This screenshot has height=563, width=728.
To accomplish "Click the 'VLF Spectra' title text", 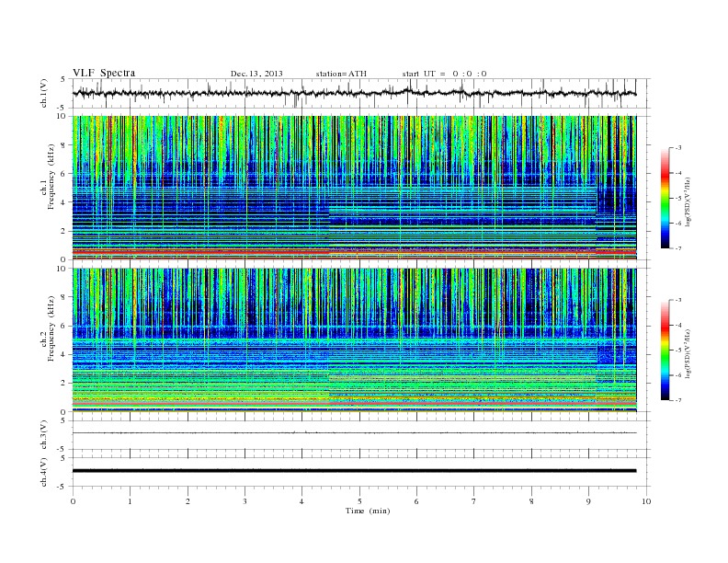I will tap(104, 73).
